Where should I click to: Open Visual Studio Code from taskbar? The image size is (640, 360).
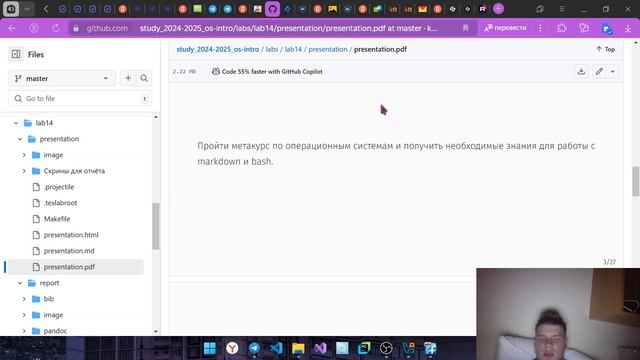click(x=276, y=348)
